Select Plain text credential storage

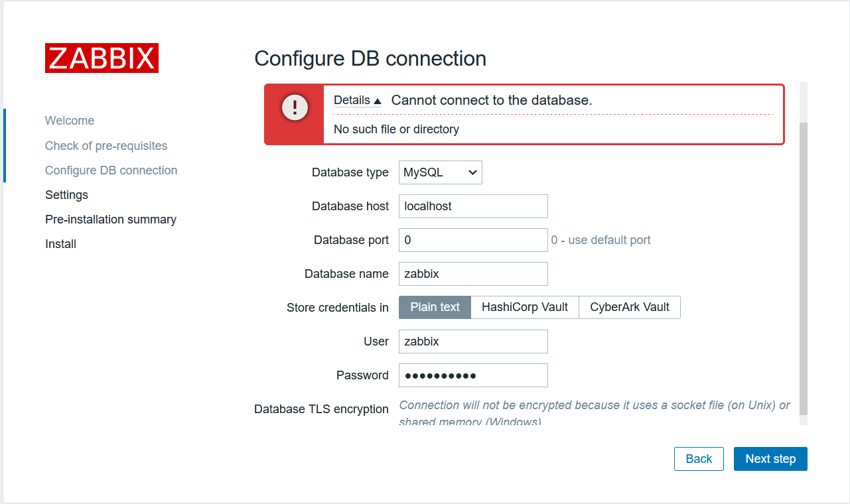click(435, 307)
